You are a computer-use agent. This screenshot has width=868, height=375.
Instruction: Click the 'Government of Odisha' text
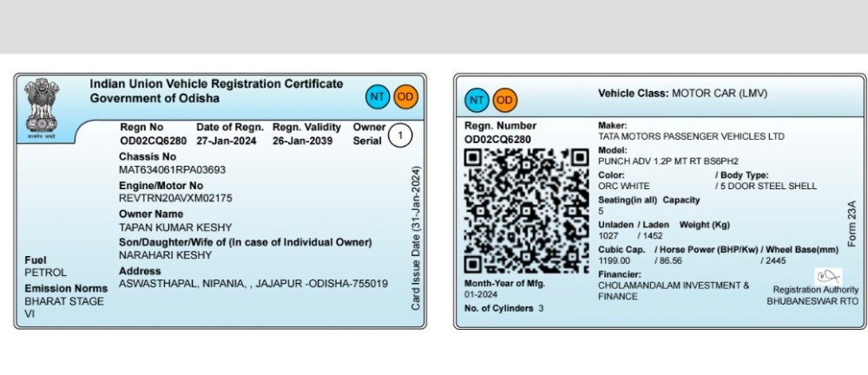point(155,99)
